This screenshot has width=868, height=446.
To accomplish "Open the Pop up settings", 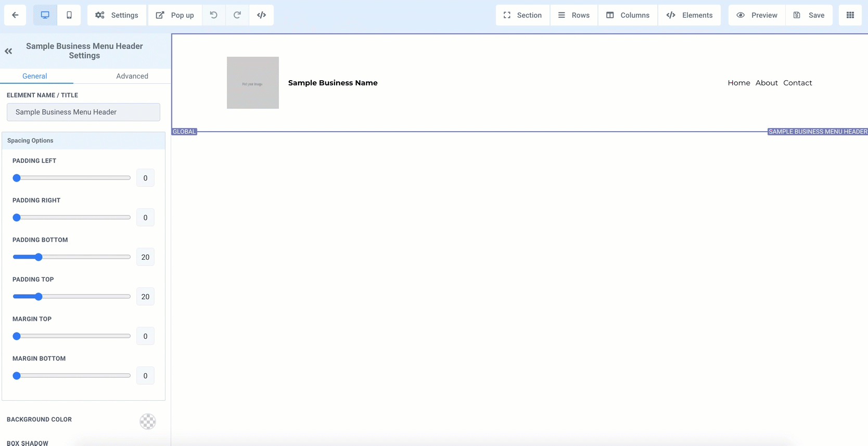I will click(175, 15).
